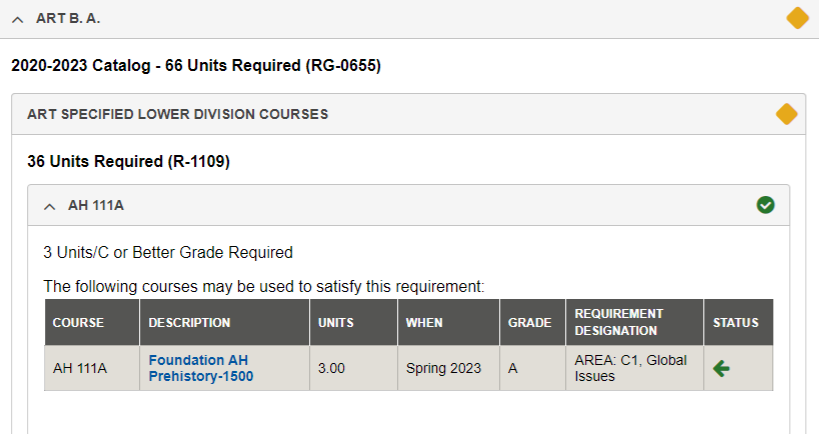Click the 36 Units Required (R-1109) heading
819x434 pixels.
[129, 160]
